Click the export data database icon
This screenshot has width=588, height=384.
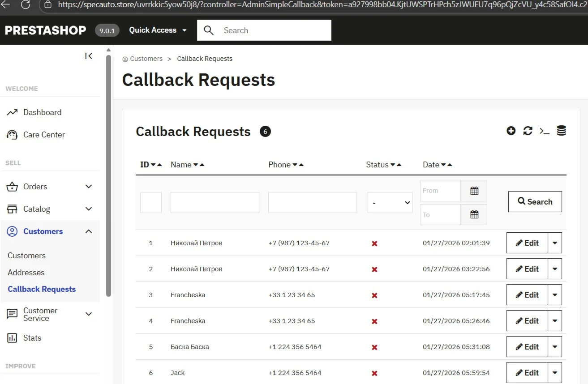[561, 131]
